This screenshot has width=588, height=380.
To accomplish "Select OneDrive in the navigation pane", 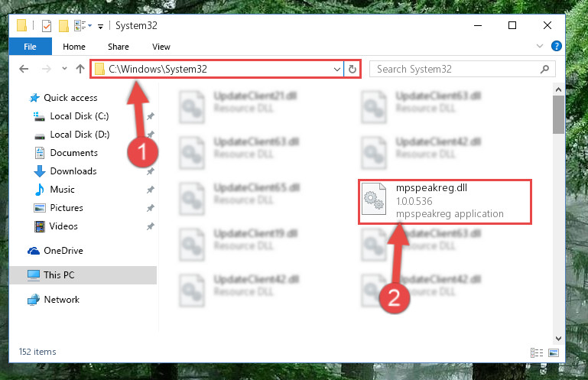I will (x=63, y=251).
